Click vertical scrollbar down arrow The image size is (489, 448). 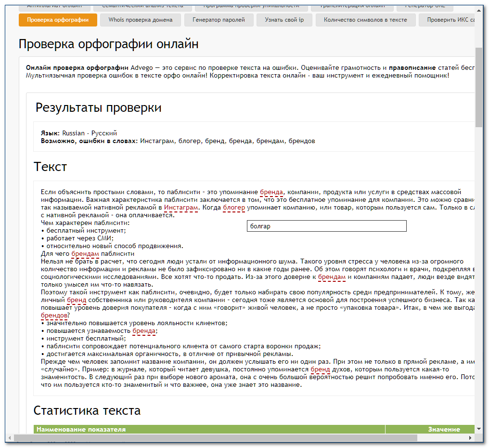coord(478,428)
